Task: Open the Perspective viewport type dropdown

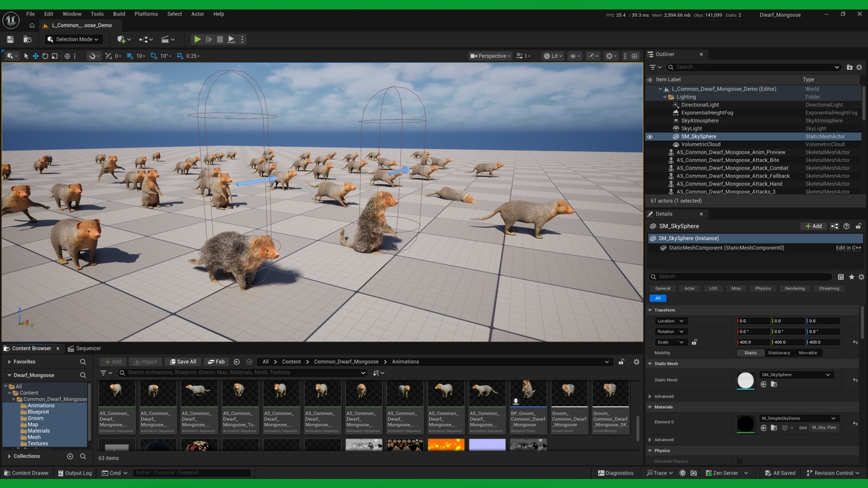Action: [x=490, y=56]
